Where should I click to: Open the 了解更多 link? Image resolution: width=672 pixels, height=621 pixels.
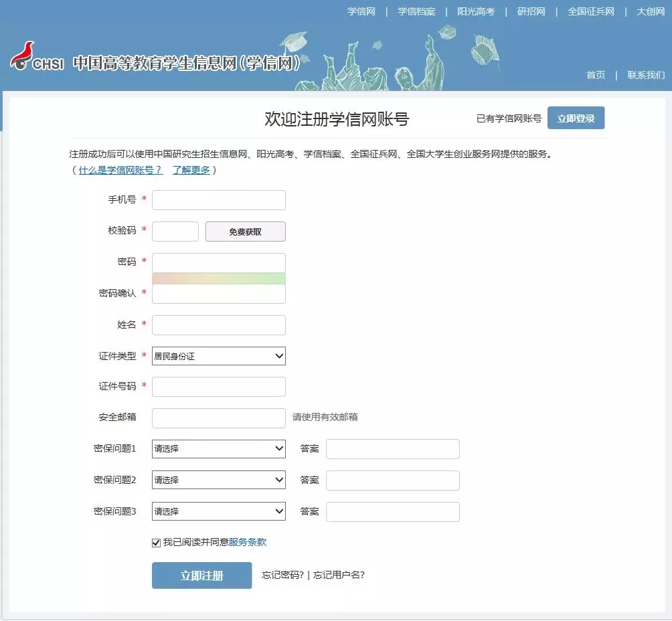191,170
